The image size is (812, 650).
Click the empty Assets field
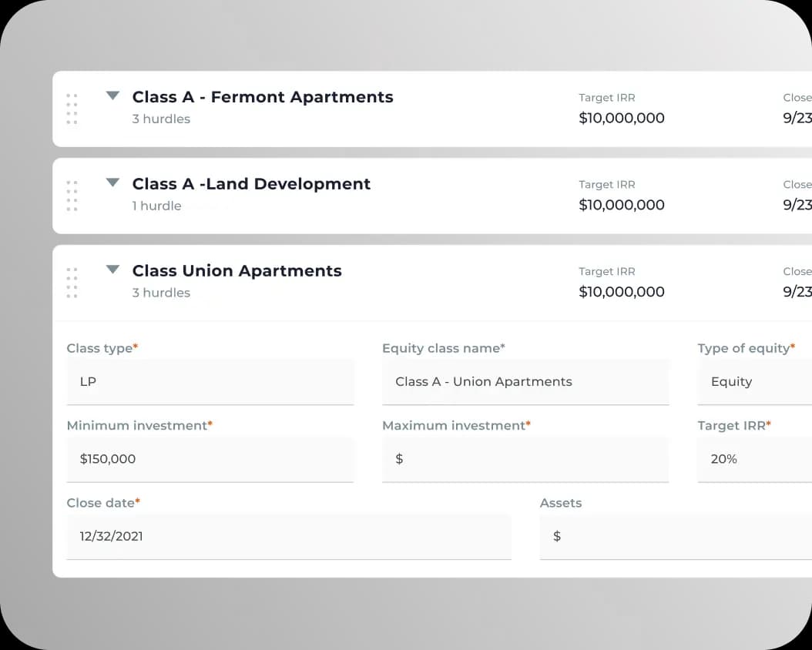(x=675, y=536)
